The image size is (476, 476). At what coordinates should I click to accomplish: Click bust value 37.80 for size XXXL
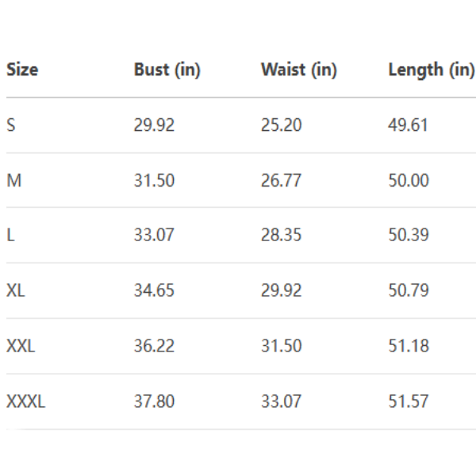(x=154, y=401)
